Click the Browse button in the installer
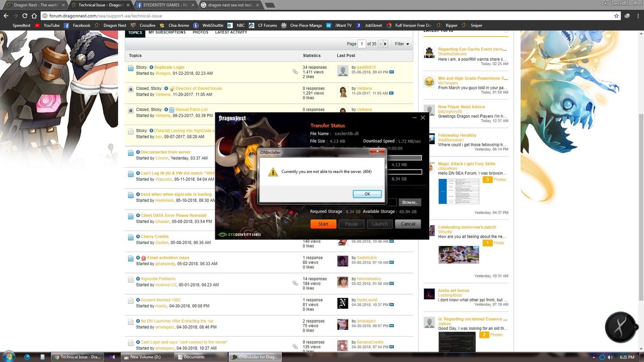The image size is (644, 362). point(409,202)
